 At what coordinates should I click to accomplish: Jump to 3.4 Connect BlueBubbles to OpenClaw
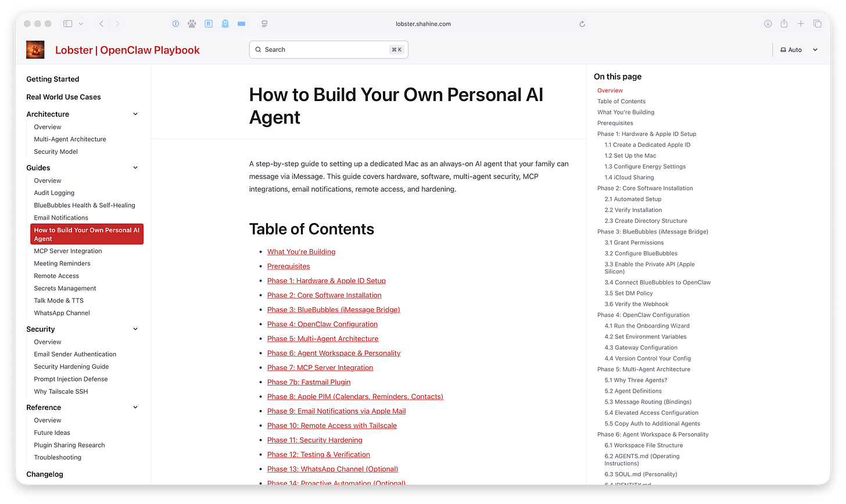coord(657,283)
